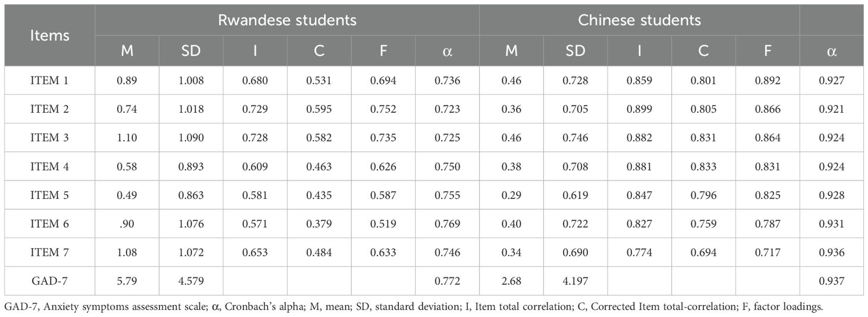Viewport: 868px width, 317px height.
Task: Select the GAD-7 mean value 5.79
Action: tap(127, 281)
